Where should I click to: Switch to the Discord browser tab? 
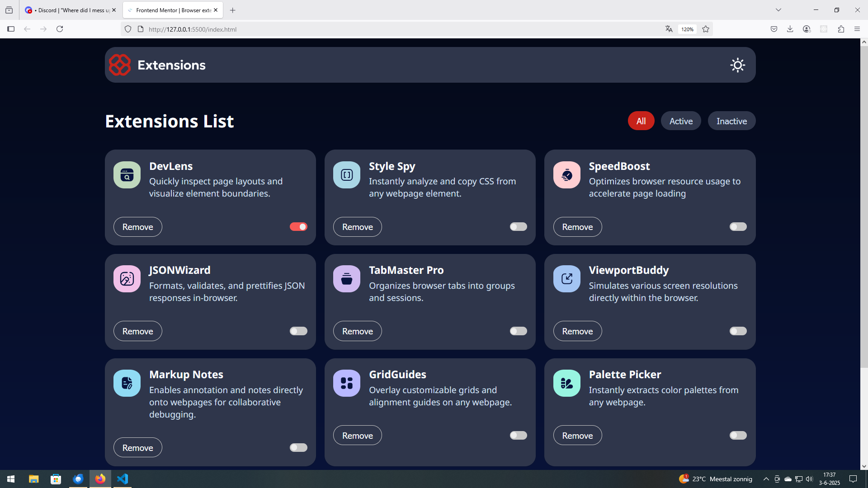70,10
